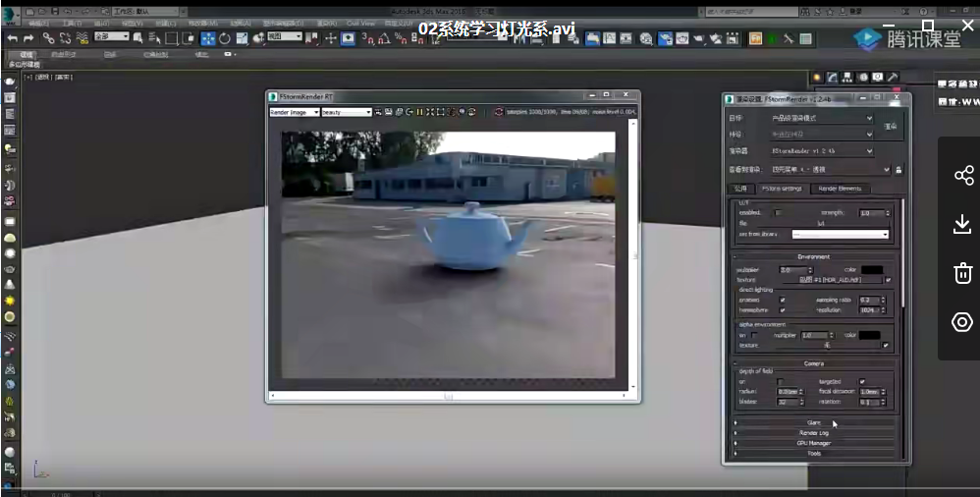
Task: Click the Environment color swatch
Action: point(871,269)
